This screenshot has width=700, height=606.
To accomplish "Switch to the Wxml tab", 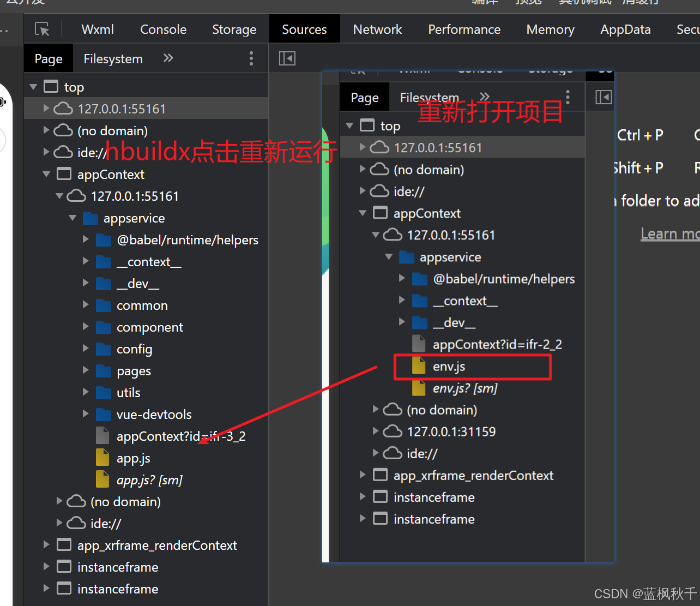I will (98, 29).
